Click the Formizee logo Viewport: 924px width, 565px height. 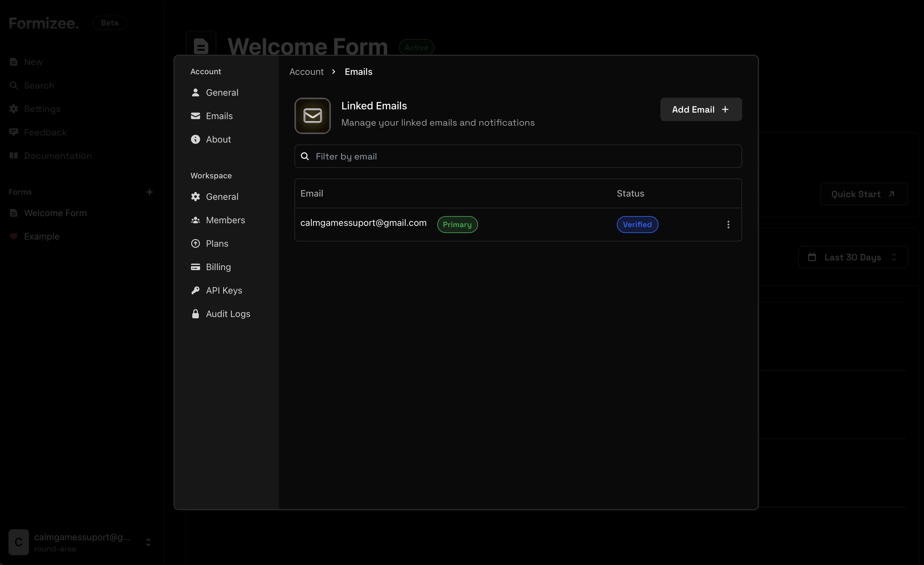[x=44, y=23]
